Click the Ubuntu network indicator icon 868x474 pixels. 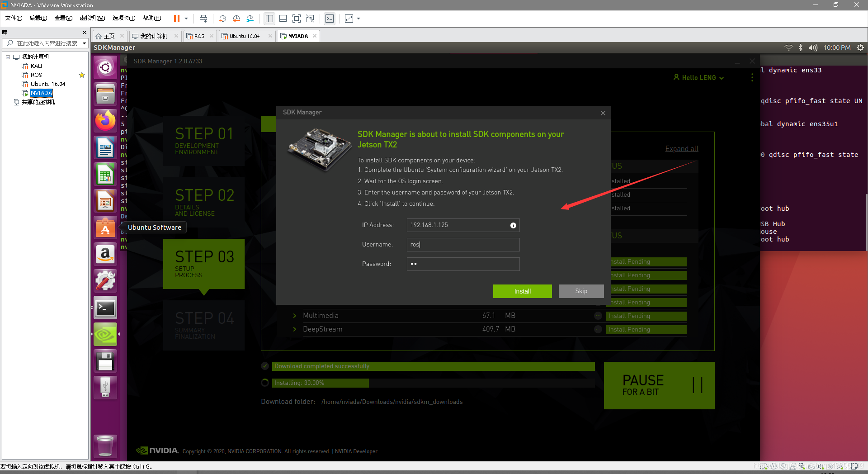(788, 47)
